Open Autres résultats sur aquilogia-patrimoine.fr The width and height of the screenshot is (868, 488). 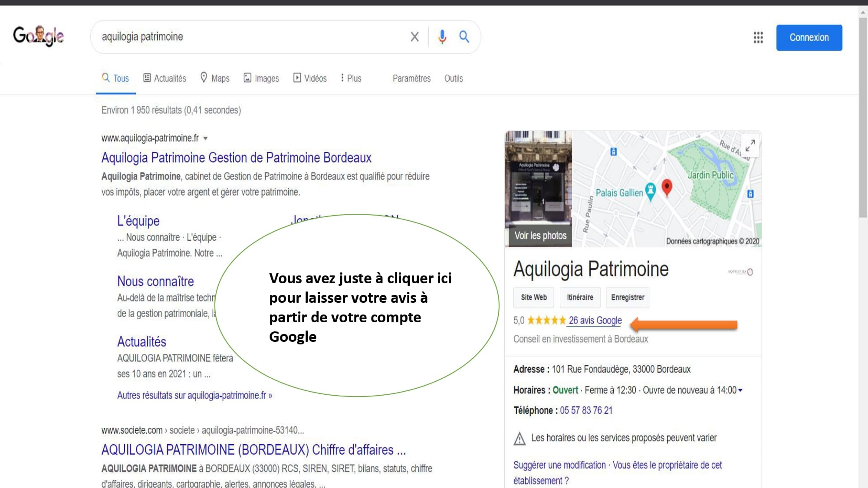tap(194, 395)
